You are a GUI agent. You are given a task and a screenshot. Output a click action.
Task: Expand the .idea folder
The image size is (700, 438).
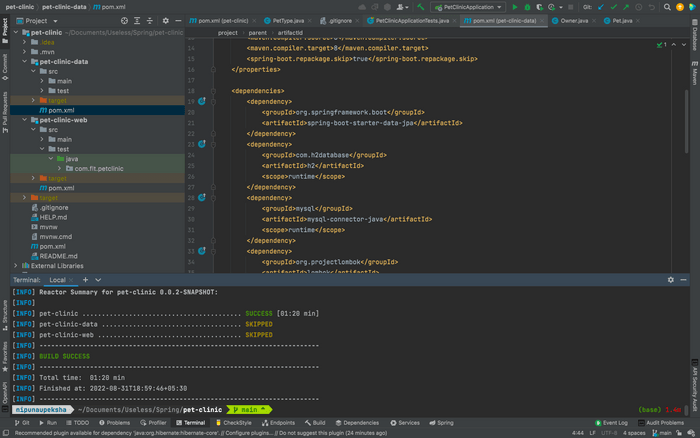(25, 42)
